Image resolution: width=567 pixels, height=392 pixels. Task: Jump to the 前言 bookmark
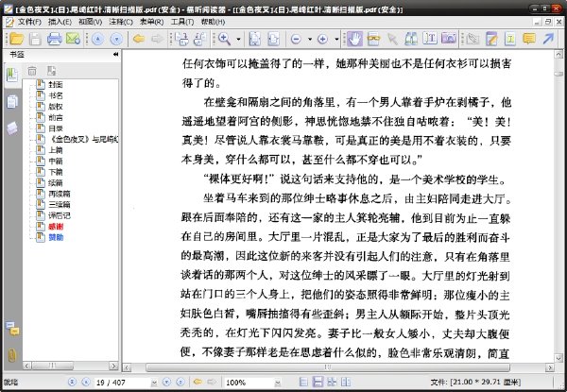pyautogui.click(x=56, y=117)
